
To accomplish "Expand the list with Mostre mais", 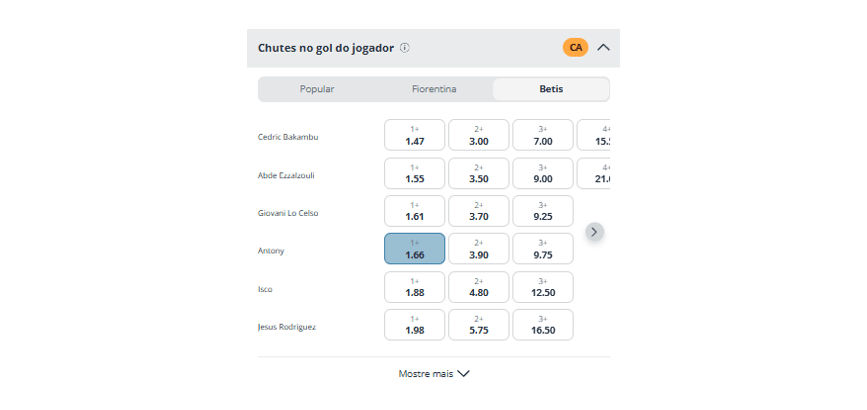I will coord(434,373).
